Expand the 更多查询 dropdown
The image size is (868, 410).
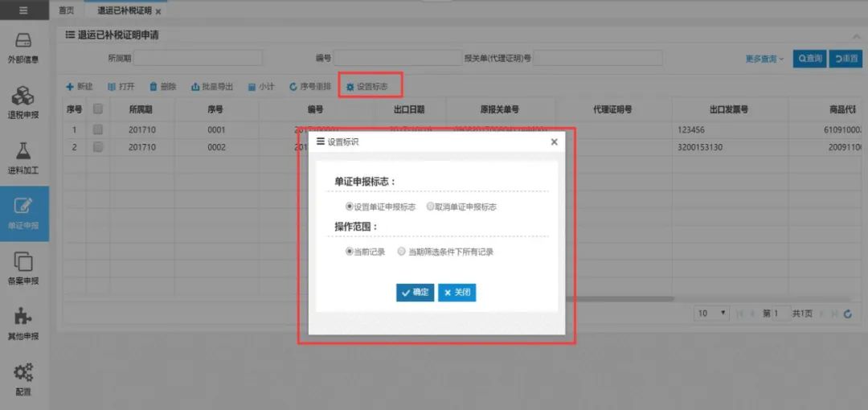coord(764,58)
